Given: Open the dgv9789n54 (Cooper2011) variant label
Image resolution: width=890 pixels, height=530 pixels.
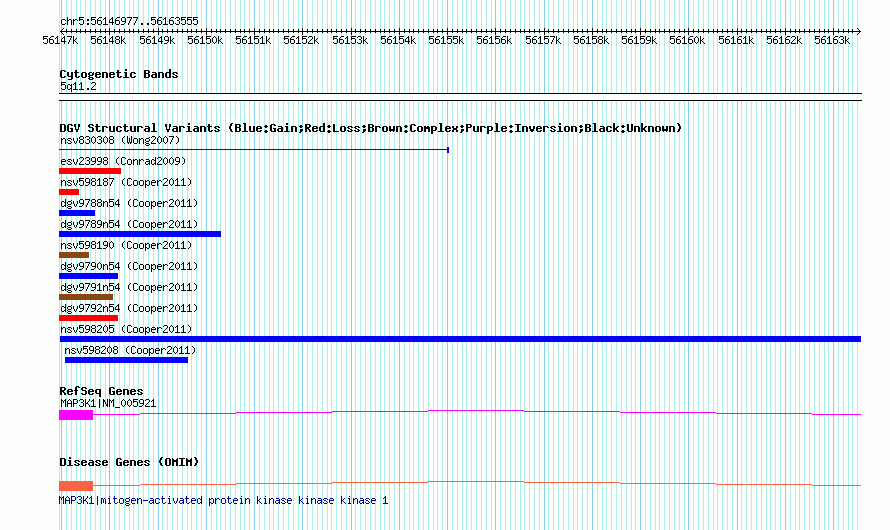Looking at the screenshot, I should (x=129, y=224).
